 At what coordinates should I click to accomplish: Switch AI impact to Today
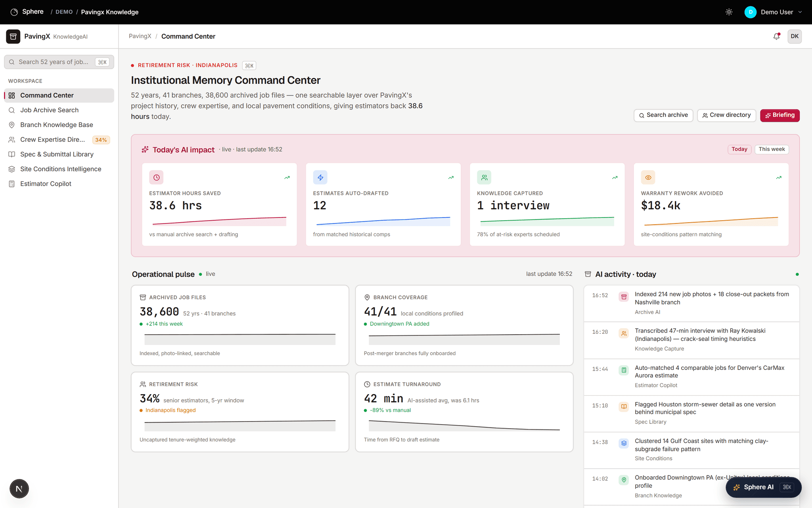click(x=739, y=149)
